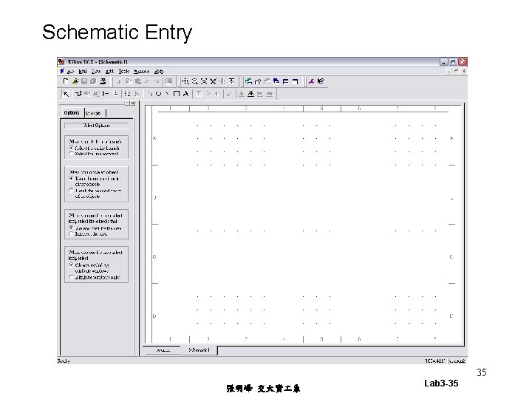Switch to the Options tab
Image resolution: width=532 pixels, height=399 pixels.
pyautogui.click(x=72, y=112)
